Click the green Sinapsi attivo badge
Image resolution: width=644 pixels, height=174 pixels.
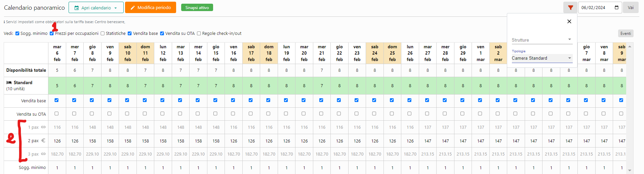(x=197, y=8)
